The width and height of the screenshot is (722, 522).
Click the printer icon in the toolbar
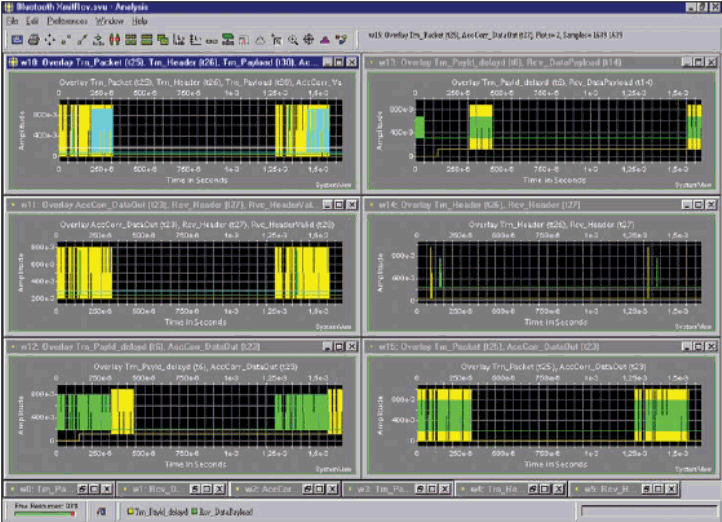[32, 40]
